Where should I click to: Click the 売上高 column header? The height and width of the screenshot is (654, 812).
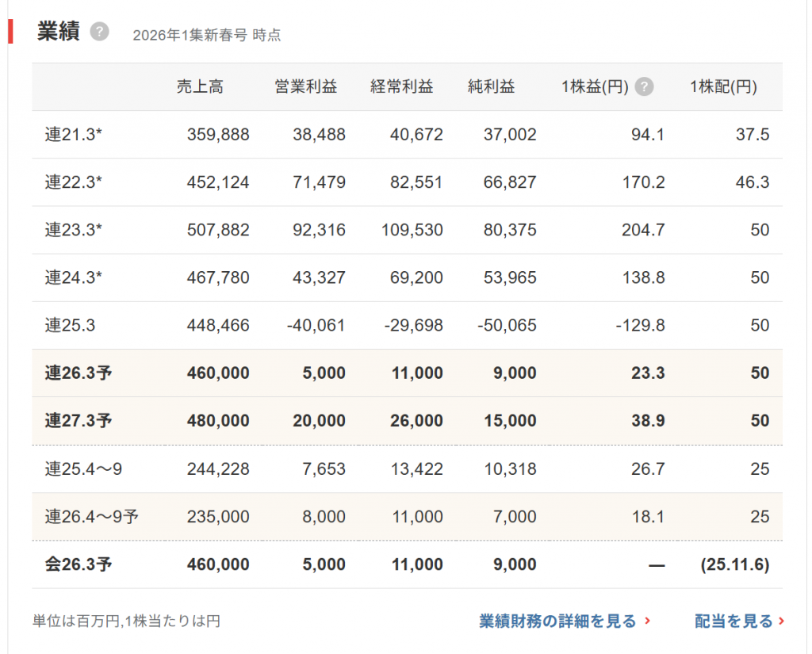click(200, 87)
